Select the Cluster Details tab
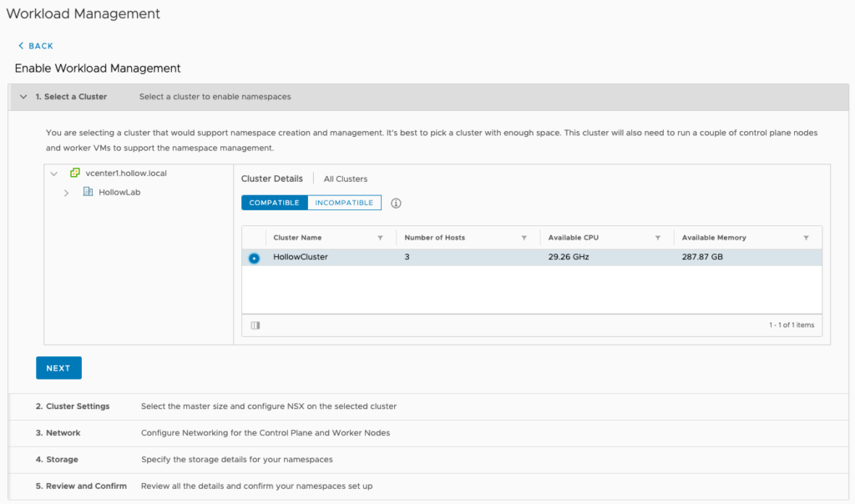Image resolution: width=855 pixels, height=504 pixels. pyautogui.click(x=271, y=179)
